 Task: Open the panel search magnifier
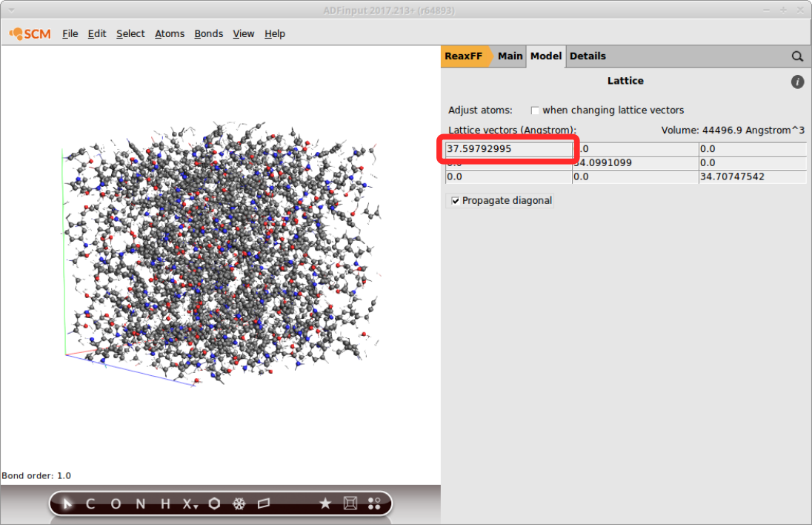click(x=797, y=56)
